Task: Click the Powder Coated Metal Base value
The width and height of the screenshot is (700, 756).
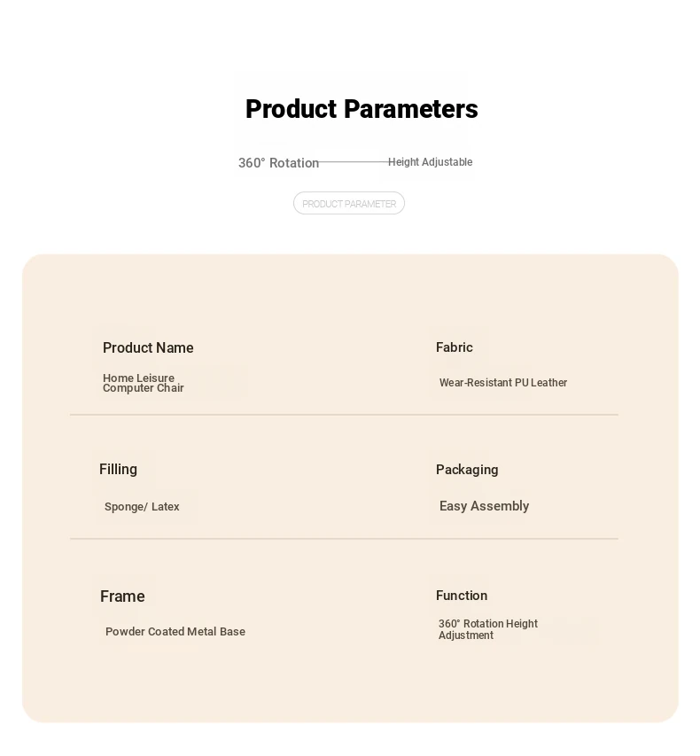Action: pyautogui.click(x=175, y=632)
